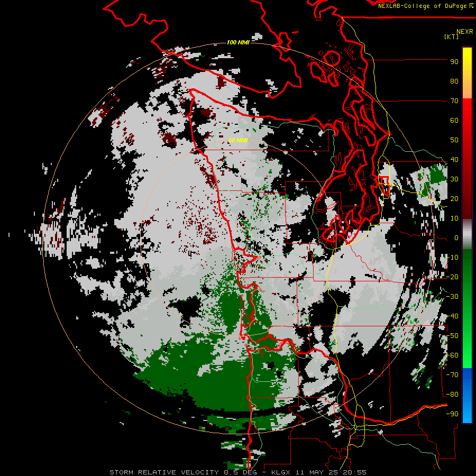Select the 100 NMI range ring label
Screen dimensions: 476x476
(238, 42)
